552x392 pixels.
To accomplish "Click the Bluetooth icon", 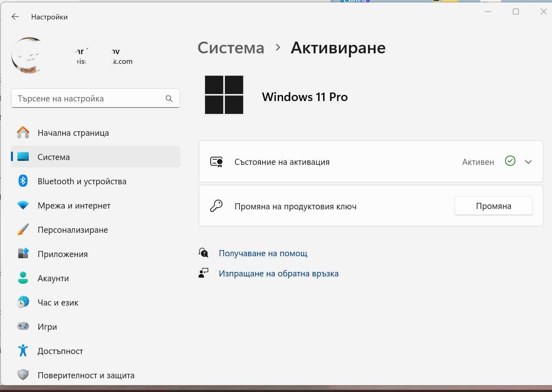I will coord(23,181).
